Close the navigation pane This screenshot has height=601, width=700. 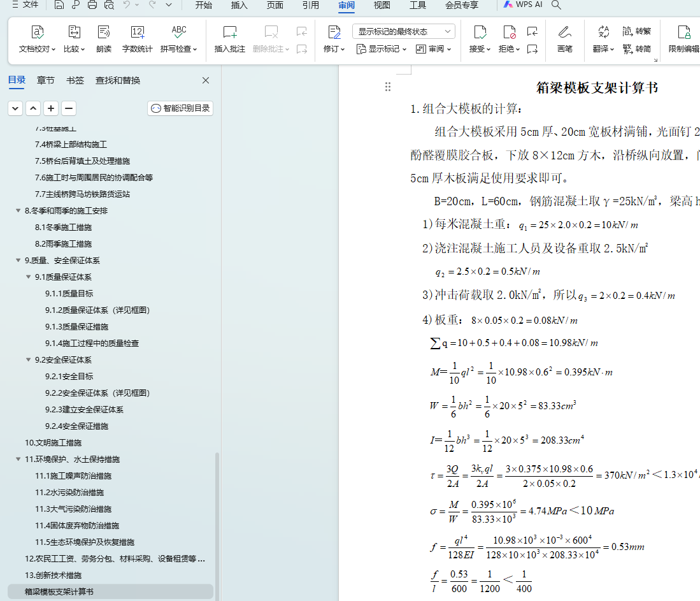click(206, 80)
